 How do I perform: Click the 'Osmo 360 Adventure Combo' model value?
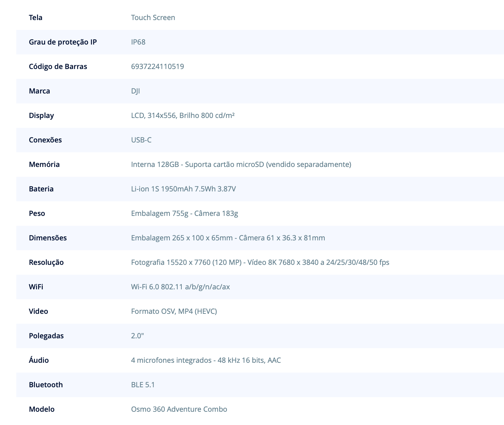pos(179,409)
